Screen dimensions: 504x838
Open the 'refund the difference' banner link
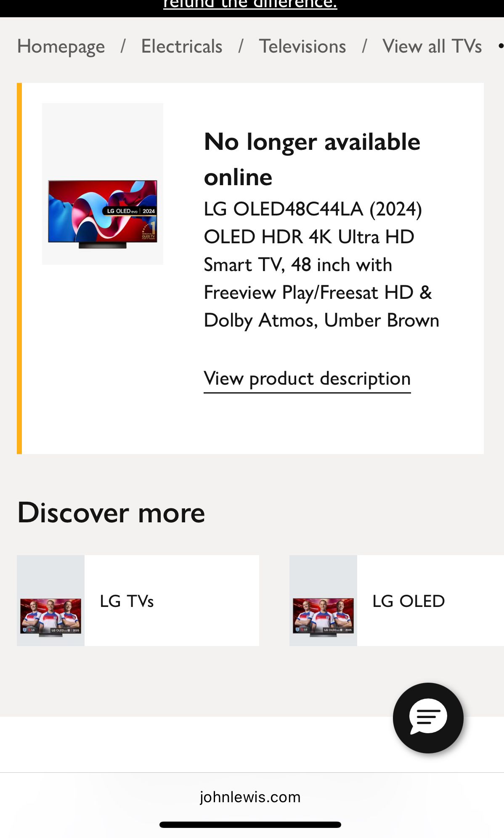pyautogui.click(x=250, y=4)
